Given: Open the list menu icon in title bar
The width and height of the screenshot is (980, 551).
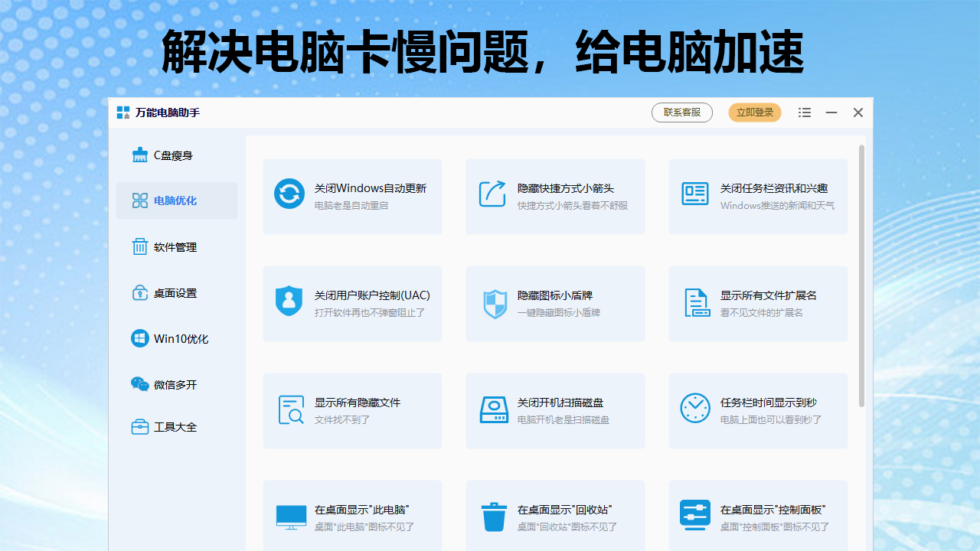Looking at the screenshot, I should (805, 112).
